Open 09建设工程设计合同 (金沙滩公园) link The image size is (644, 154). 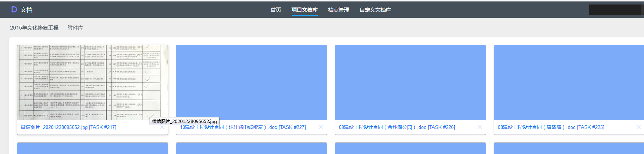point(397,127)
